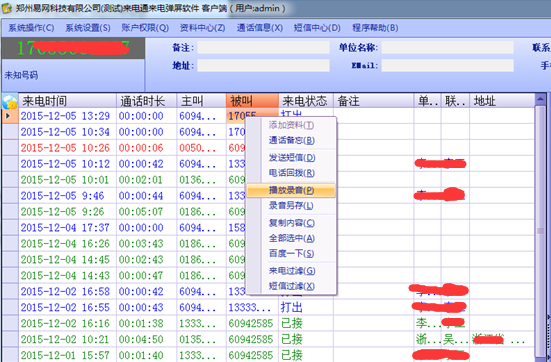
Task: Open the 程序帮助(B) menu
Action: tap(375, 28)
